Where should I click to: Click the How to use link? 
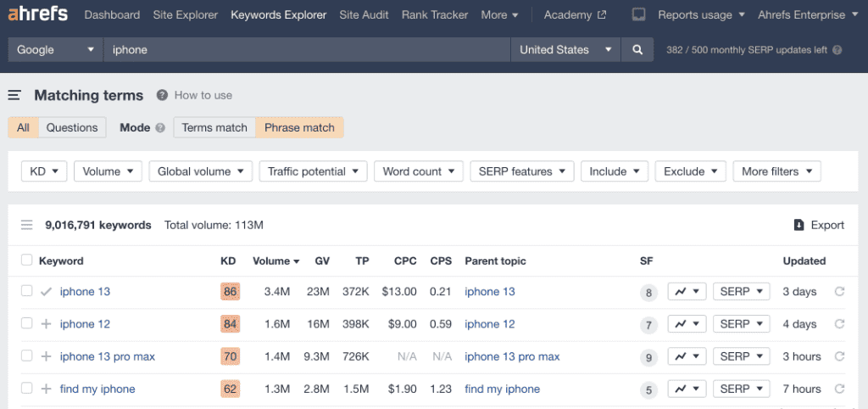tap(203, 95)
